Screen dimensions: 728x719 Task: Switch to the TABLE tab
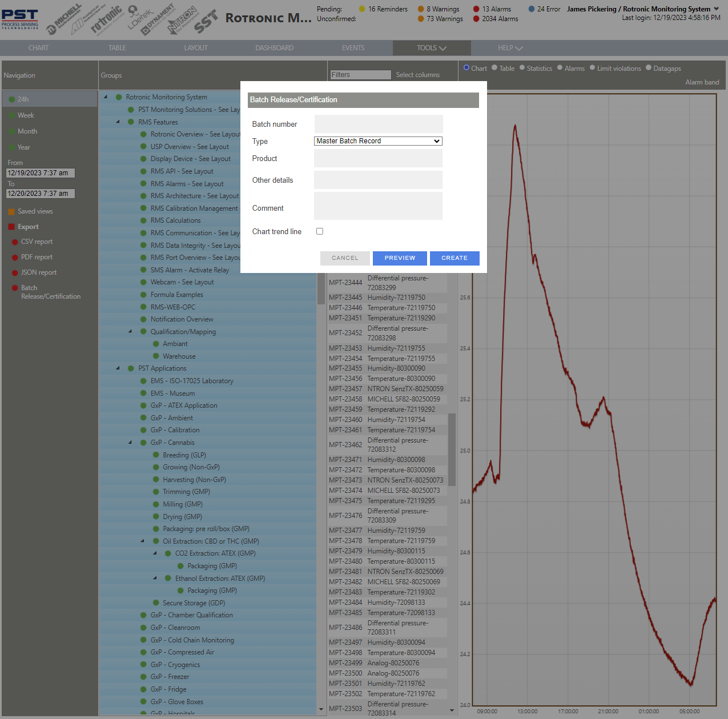(117, 48)
